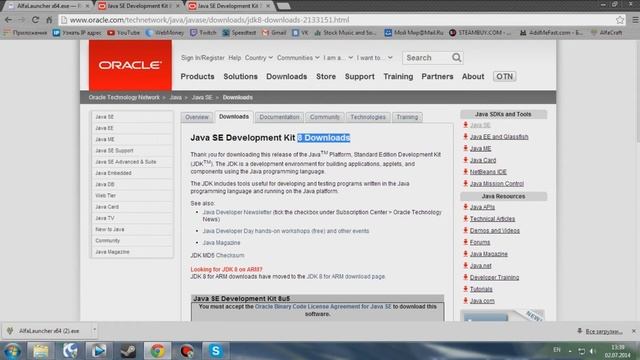Open YouTube bookmark
640x360 pixels.
point(123,33)
